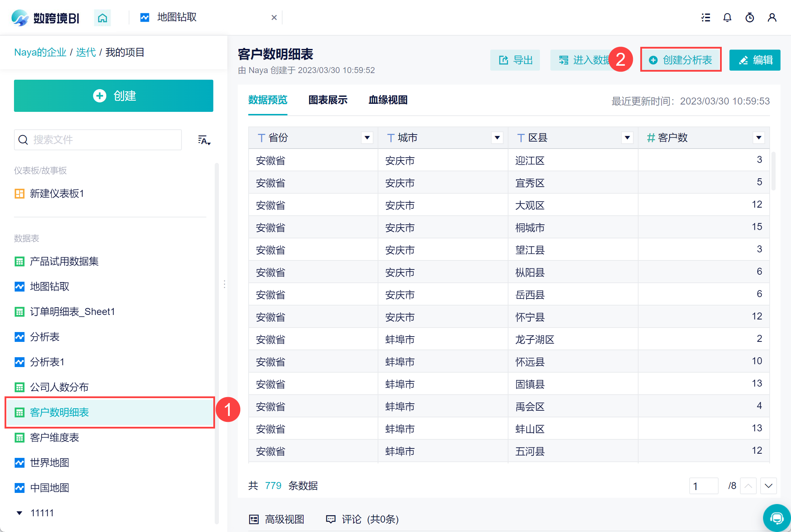This screenshot has width=791, height=532.
Task: Switch to the 地图钻取 tab
Action: [177, 17]
